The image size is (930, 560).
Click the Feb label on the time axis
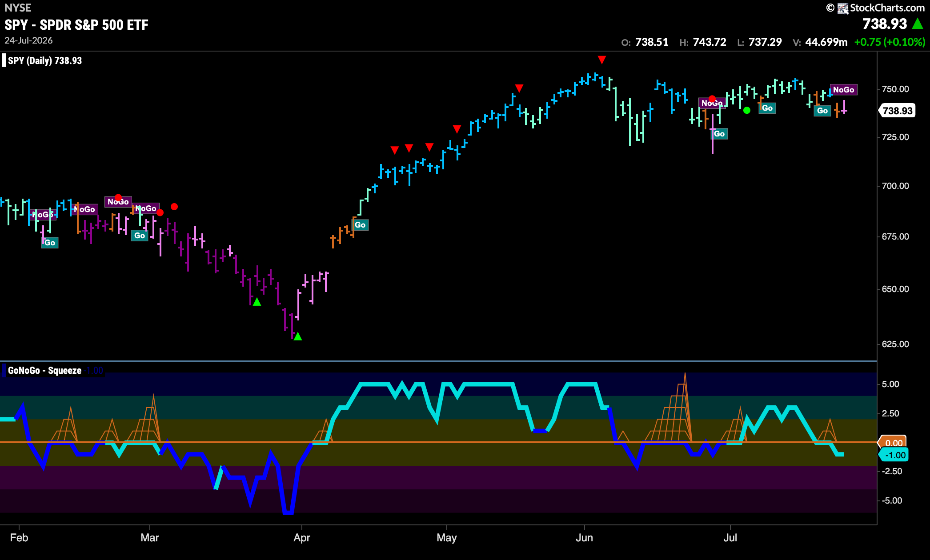(x=19, y=538)
